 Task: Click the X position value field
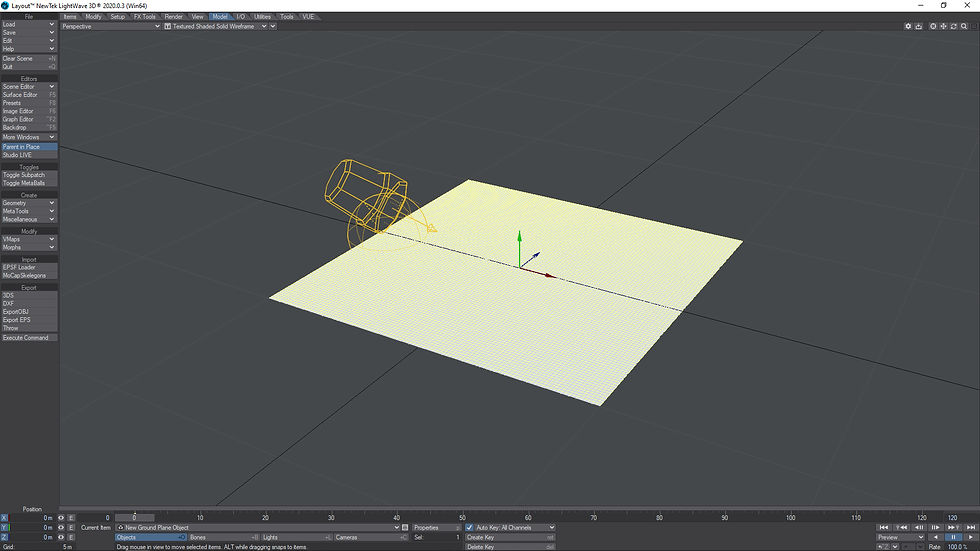(x=32, y=518)
